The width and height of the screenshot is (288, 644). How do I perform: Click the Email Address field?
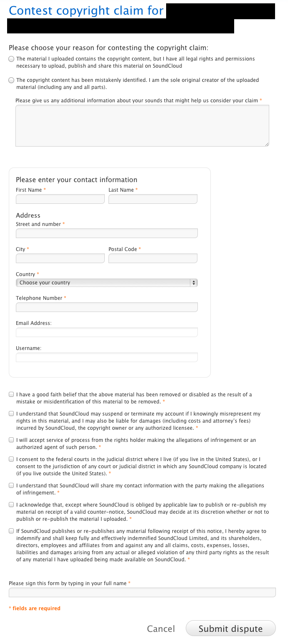(106, 332)
